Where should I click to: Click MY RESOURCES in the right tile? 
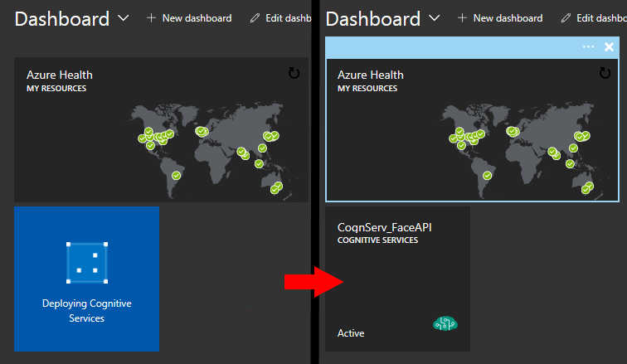click(x=367, y=88)
